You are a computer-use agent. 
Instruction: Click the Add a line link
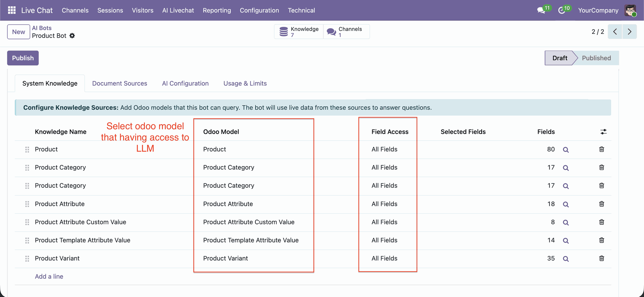click(x=49, y=277)
